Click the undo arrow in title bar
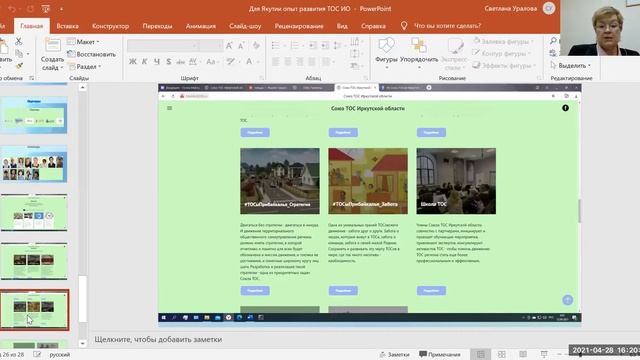The image size is (640, 360). (x=12, y=9)
